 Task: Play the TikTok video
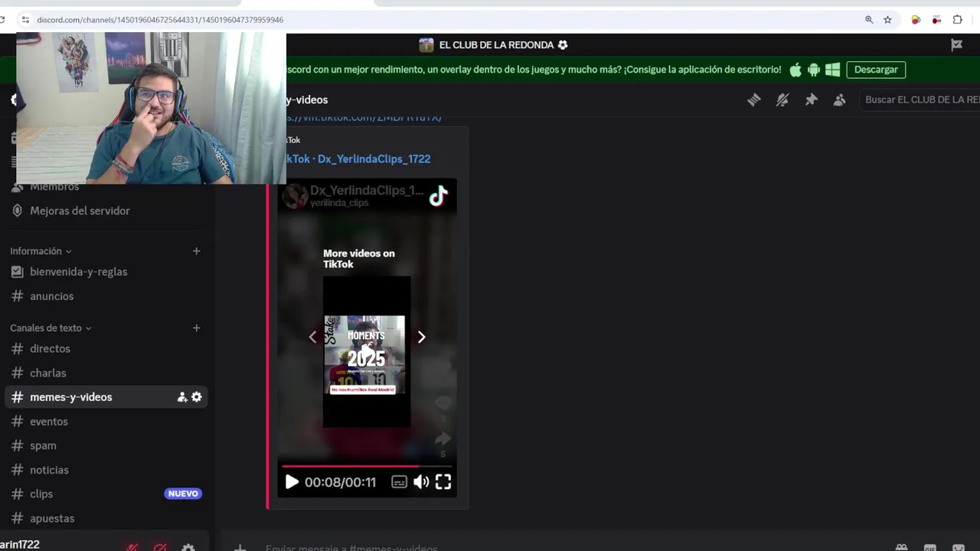point(292,482)
